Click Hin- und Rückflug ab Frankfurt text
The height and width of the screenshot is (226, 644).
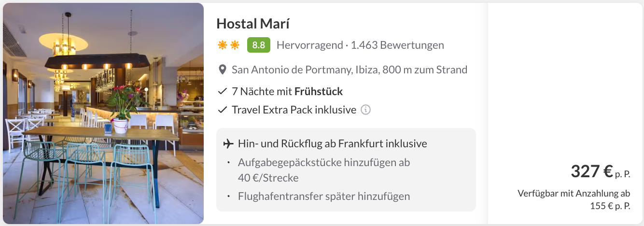tap(332, 144)
